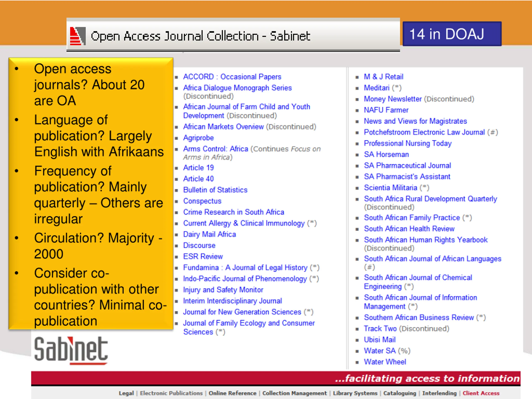This screenshot has height=399, width=532.
Task: Click the Open Access Journal Collection title
Action: tap(201, 36)
